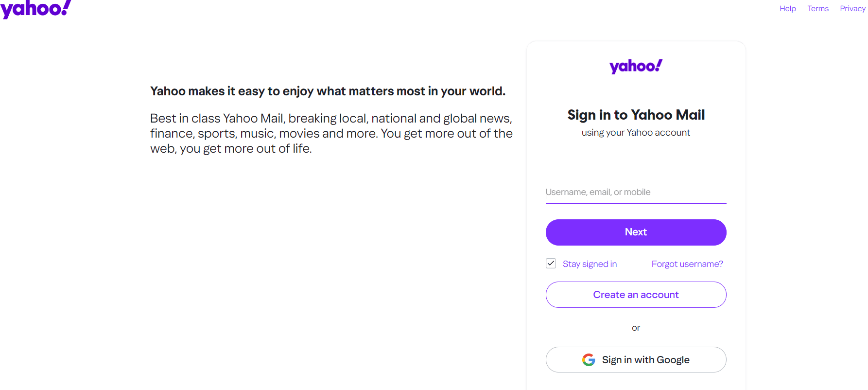Click the Yahoo logo above the sign-in form
Screen dimensions: 868x390
point(636,66)
